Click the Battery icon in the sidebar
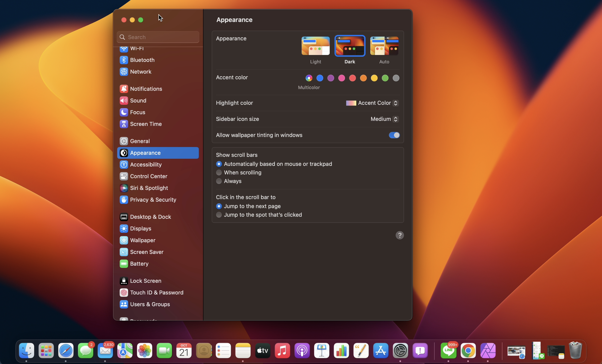 point(124,264)
